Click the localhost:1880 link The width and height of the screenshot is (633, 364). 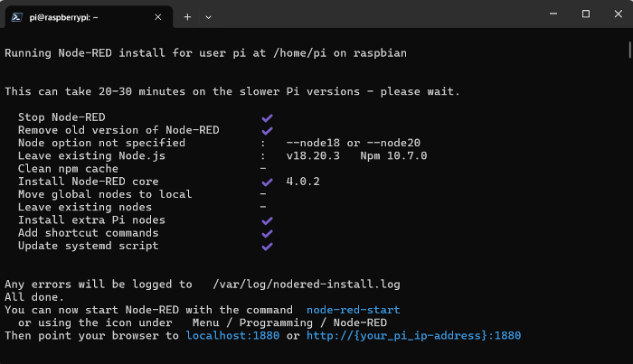click(232, 336)
